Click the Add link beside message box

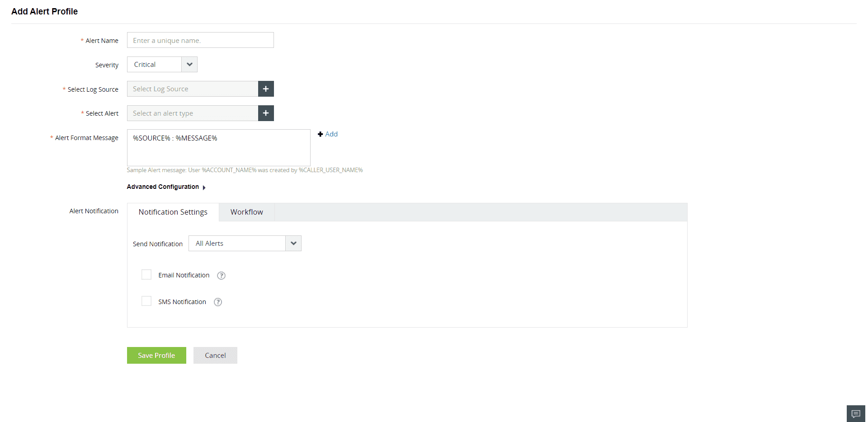(328, 134)
